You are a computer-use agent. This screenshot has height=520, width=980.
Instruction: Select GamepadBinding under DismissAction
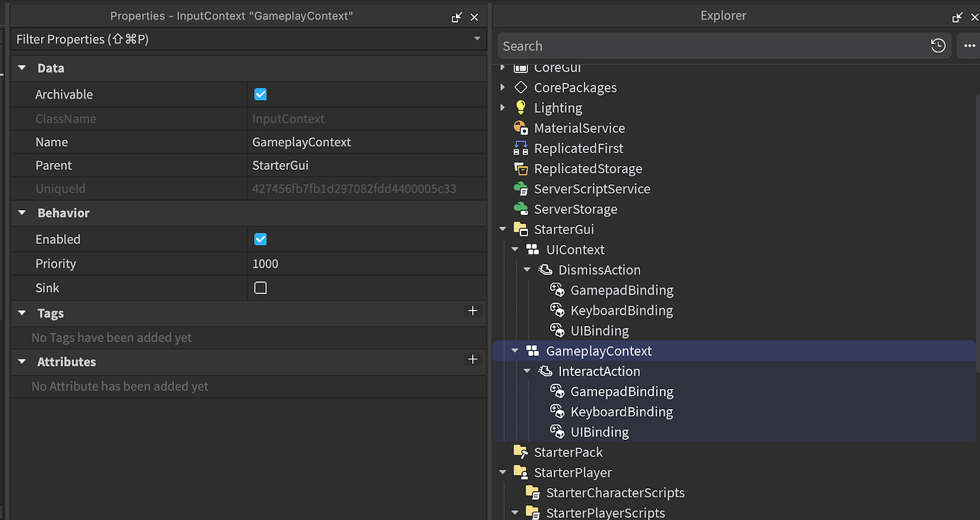[x=622, y=290]
